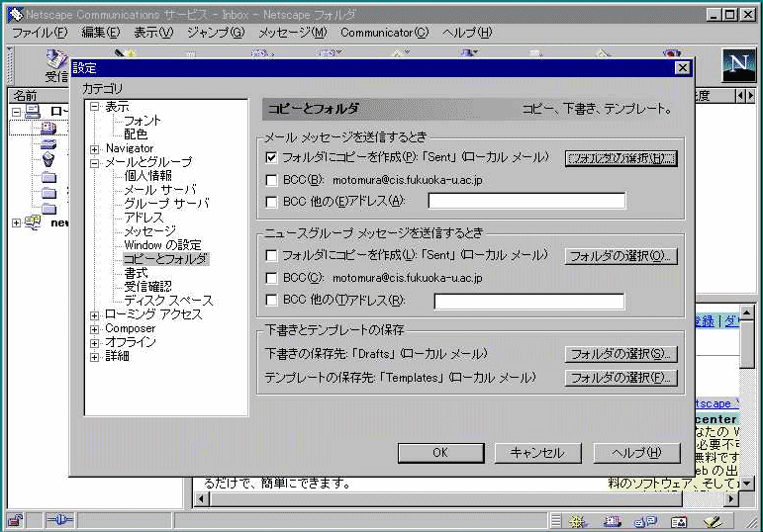Click the mail BCC other address input field
Screen dimensions: 763x532
point(526,201)
